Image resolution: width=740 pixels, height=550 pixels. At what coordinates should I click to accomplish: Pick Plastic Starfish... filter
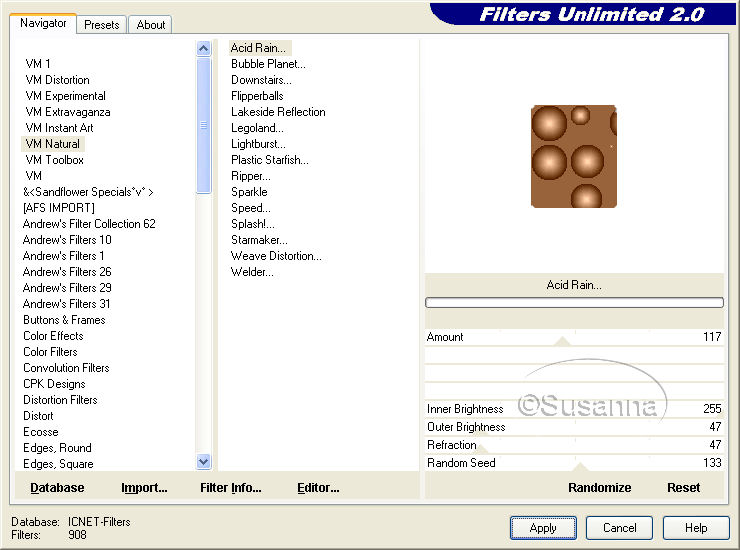[x=269, y=160]
